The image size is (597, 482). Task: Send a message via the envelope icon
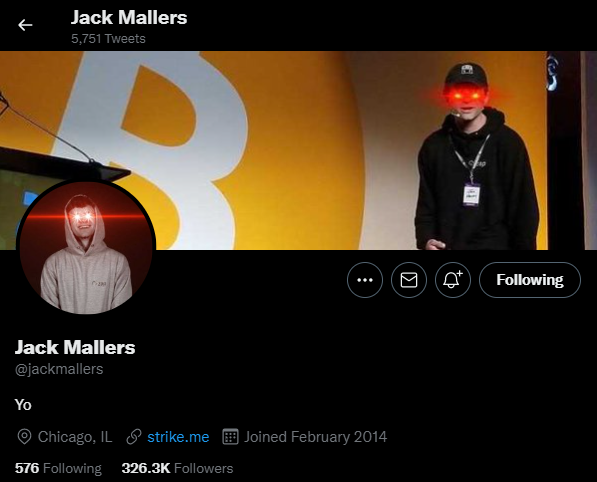coord(409,280)
